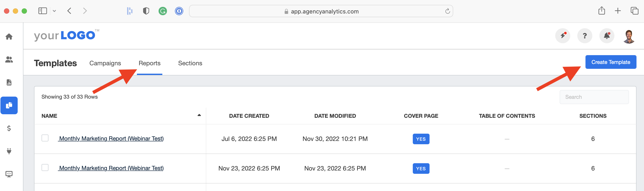644x191 pixels.
Task: Open the Clients people icon in sidebar
Action: point(9,60)
